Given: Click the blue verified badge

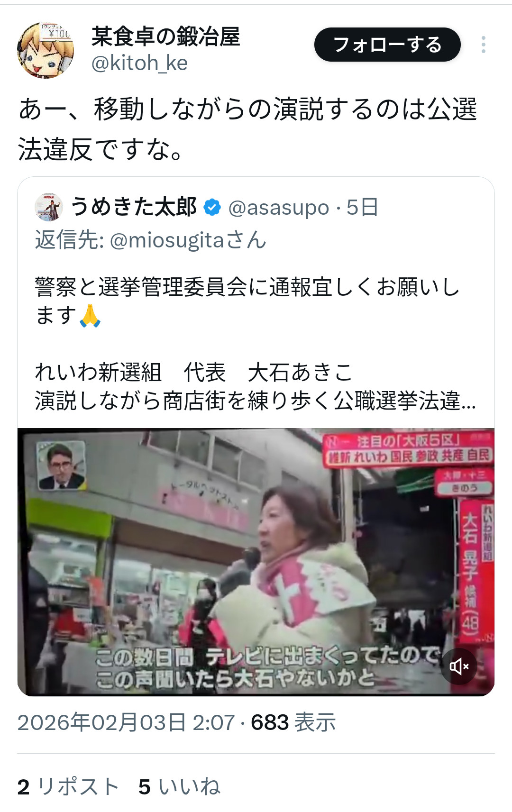Looking at the screenshot, I should click(212, 208).
